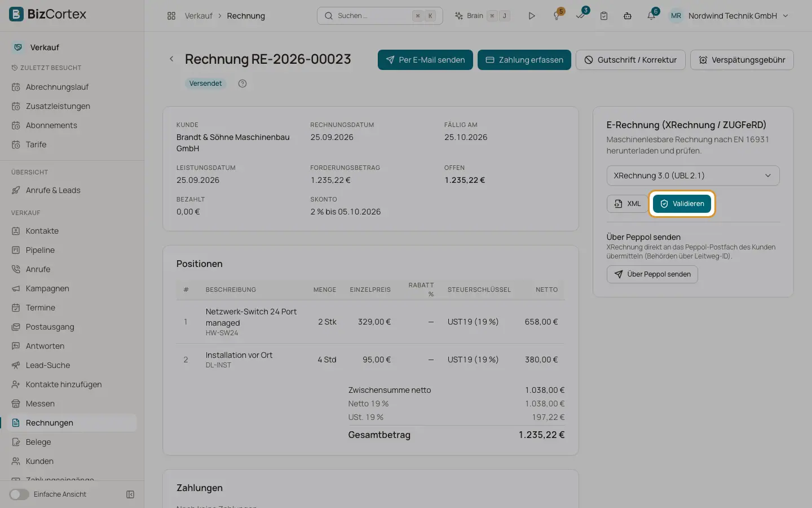The image size is (812, 508).
Task: Click the Validieren button
Action: point(682,204)
